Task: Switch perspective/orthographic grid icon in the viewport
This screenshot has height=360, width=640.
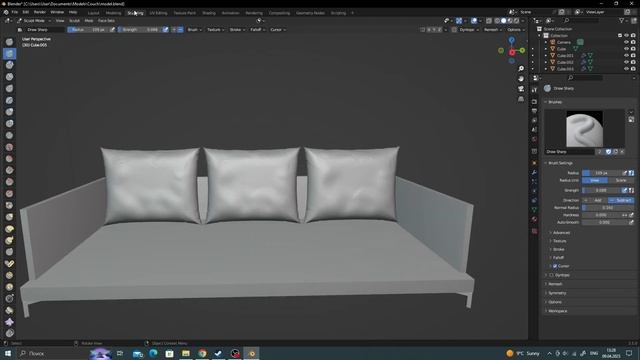Action: pos(521,99)
